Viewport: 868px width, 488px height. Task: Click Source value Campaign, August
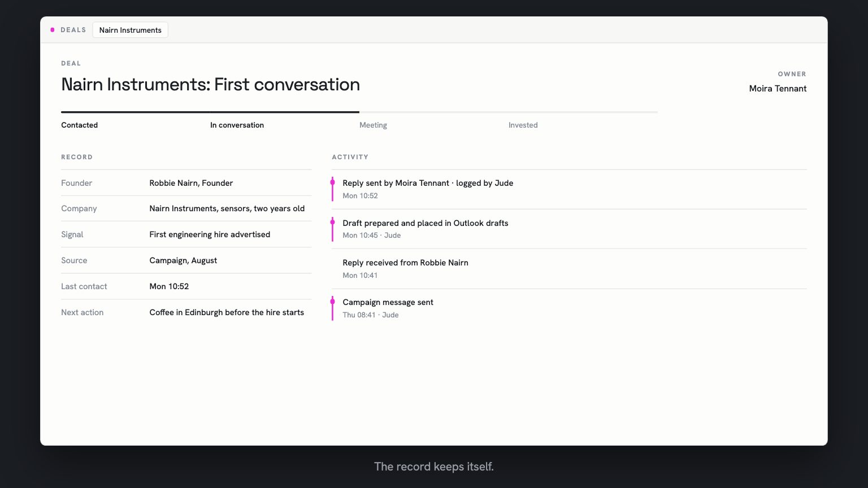183,260
